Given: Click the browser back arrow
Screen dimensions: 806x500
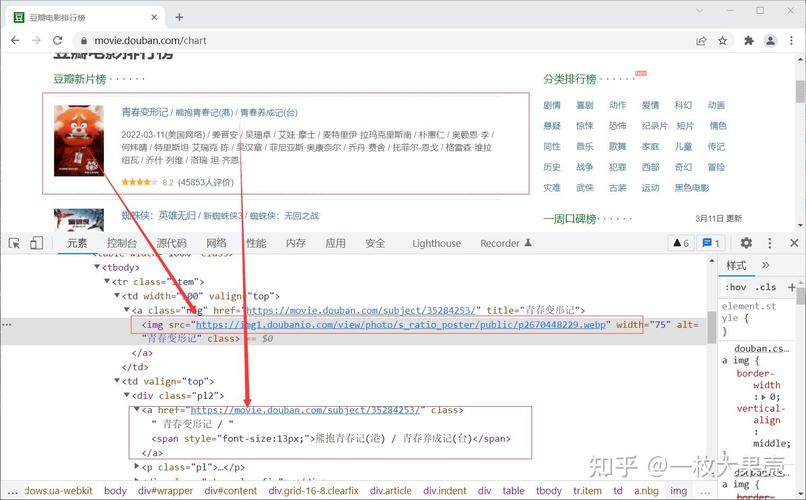Looking at the screenshot, I should (15, 40).
